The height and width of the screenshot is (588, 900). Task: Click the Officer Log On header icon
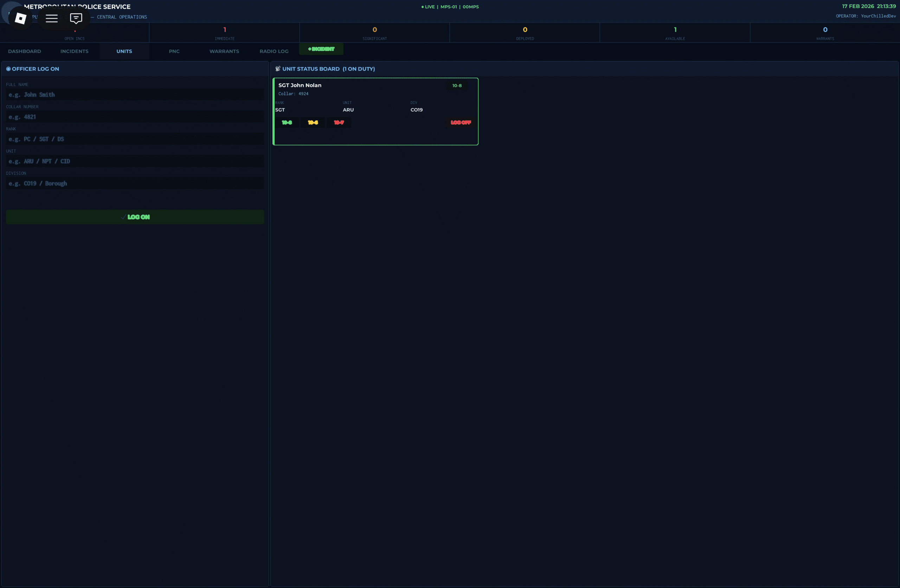tap(8, 69)
